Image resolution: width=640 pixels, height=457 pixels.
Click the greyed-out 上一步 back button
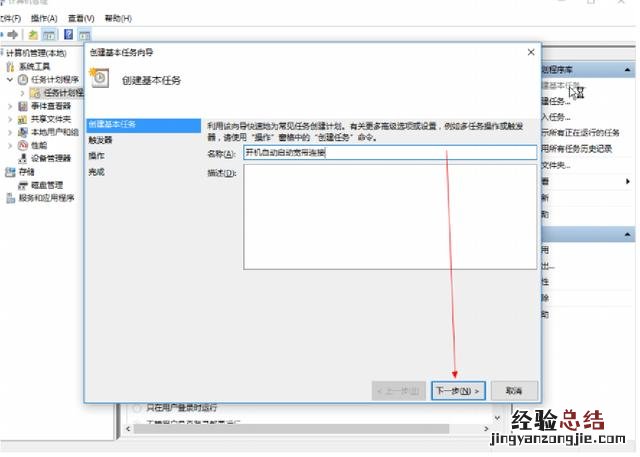point(398,391)
